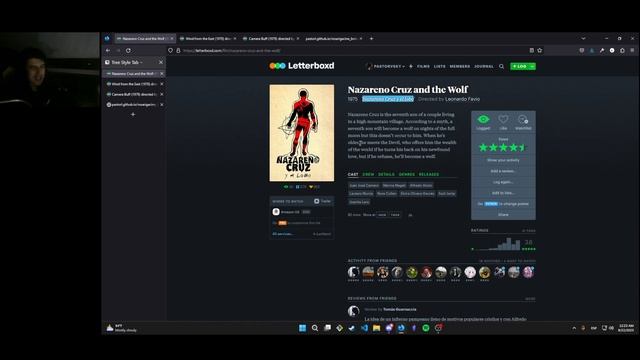Open Spotify from the taskbar

tap(426, 328)
